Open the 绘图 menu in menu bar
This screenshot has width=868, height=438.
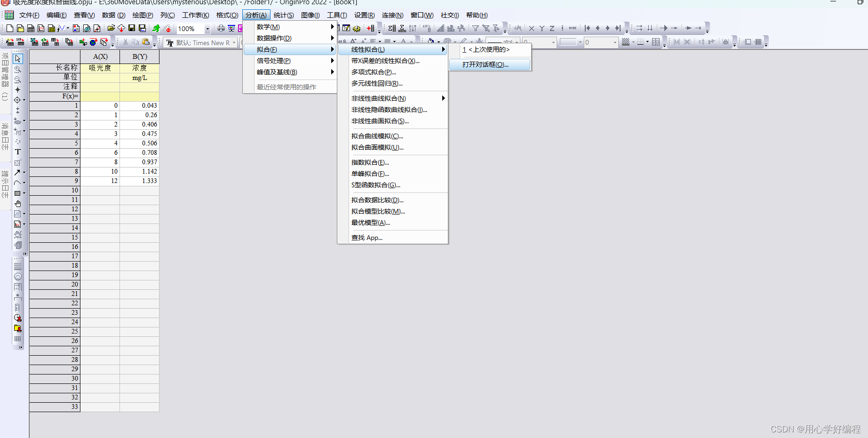[x=143, y=15]
